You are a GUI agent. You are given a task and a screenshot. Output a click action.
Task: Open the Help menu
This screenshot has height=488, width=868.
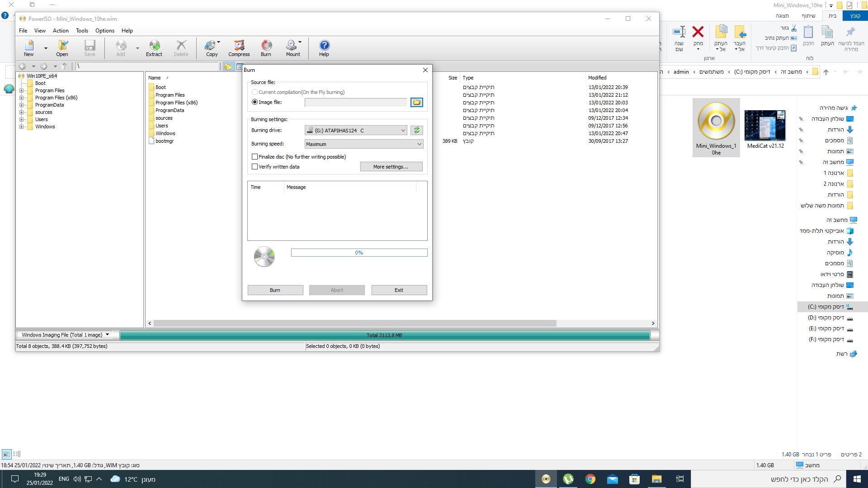[x=127, y=31]
